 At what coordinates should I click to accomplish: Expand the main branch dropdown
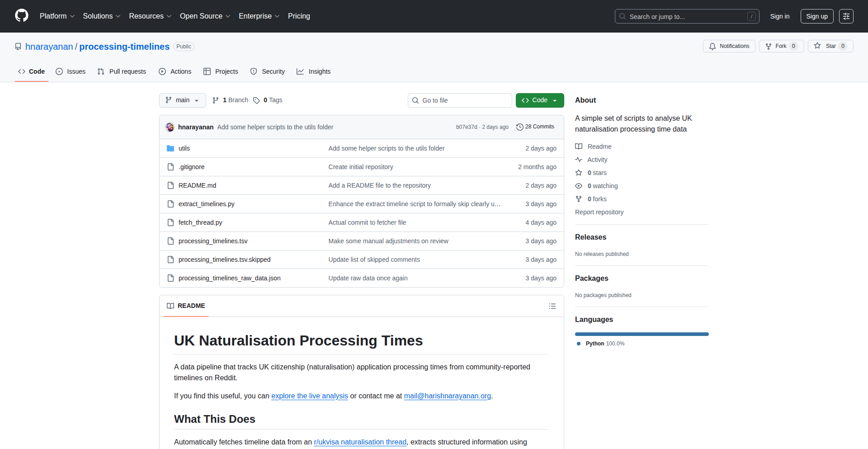coord(182,100)
